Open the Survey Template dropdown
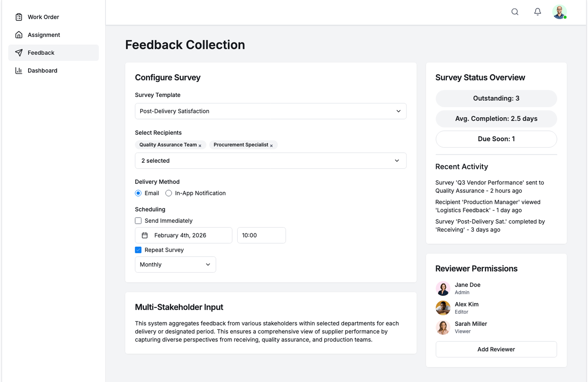This screenshot has width=588, height=382. click(270, 111)
